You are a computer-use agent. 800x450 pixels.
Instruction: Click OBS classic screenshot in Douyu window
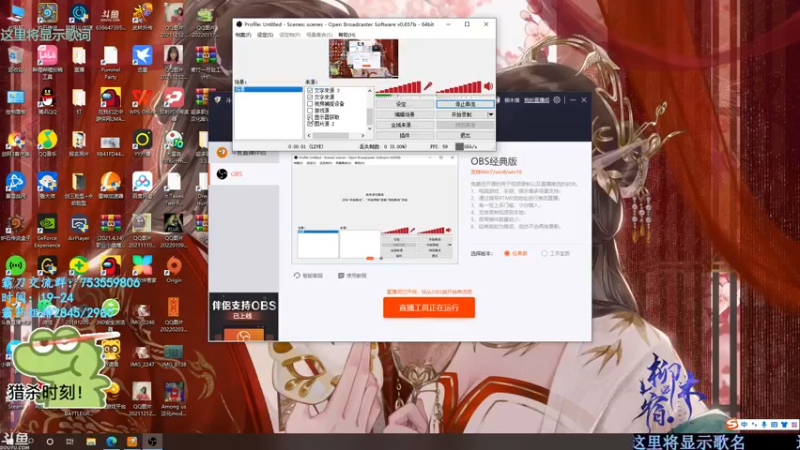pyautogui.click(x=374, y=209)
